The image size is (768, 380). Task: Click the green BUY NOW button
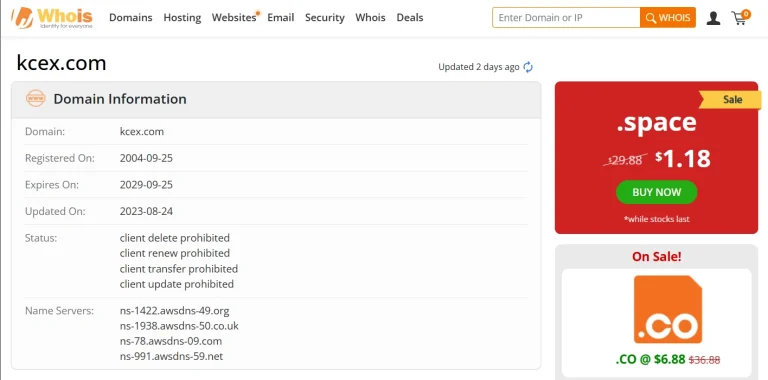[656, 192]
